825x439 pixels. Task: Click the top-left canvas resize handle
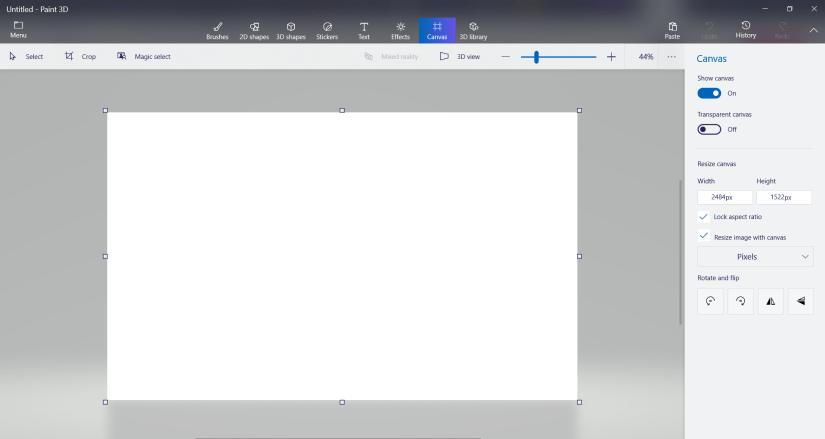(105, 111)
